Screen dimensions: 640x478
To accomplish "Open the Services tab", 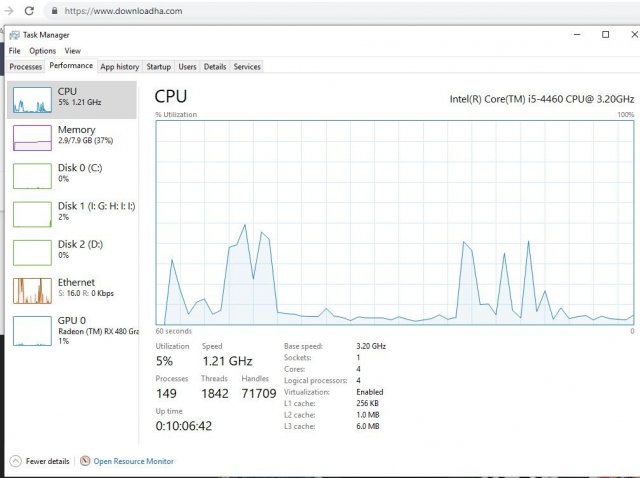I will (x=247, y=67).
